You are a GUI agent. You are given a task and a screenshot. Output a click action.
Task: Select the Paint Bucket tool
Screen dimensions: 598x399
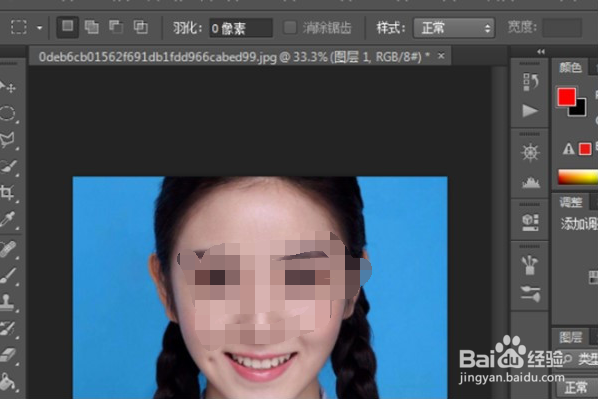point(8,381)
